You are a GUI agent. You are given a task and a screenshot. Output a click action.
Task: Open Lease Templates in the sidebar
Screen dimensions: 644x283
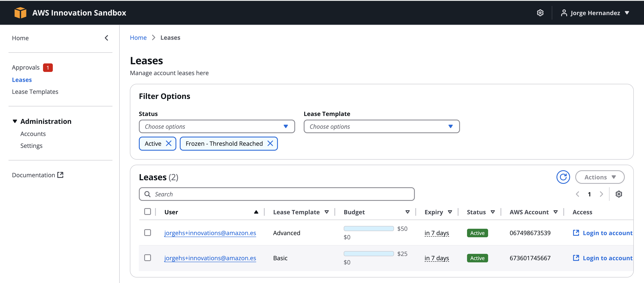[35, 92]
